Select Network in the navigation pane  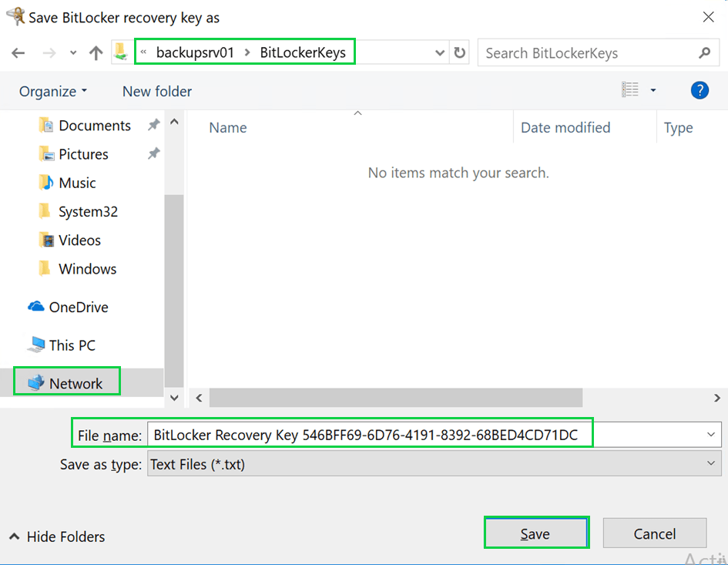tap(75, 383)
